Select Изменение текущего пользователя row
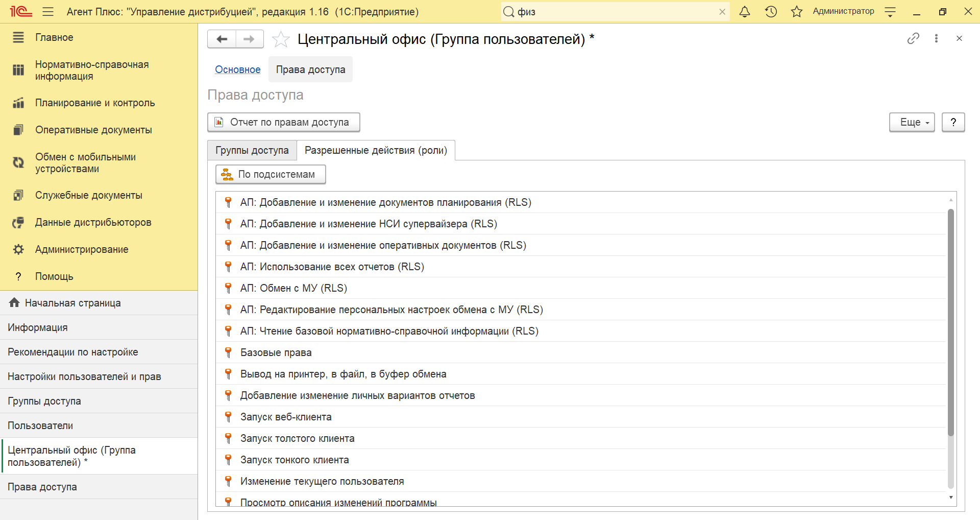The width and height of the screenshot is (980, 520). 581,481
